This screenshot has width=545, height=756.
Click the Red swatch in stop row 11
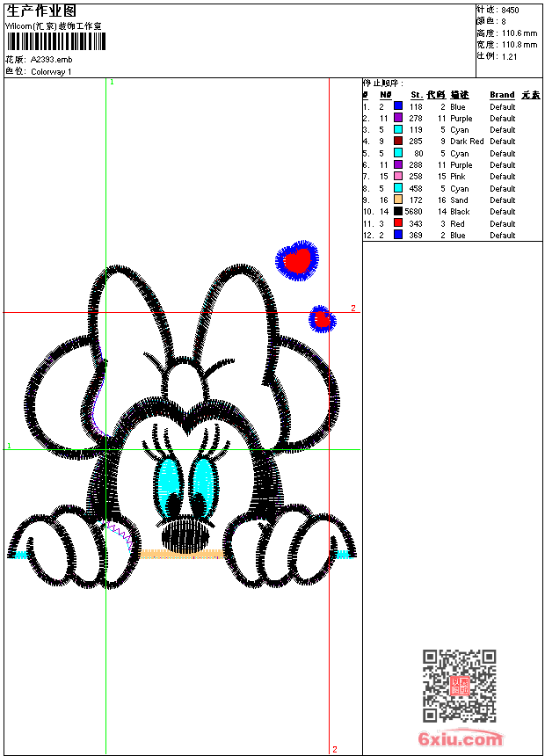[398, 223]
